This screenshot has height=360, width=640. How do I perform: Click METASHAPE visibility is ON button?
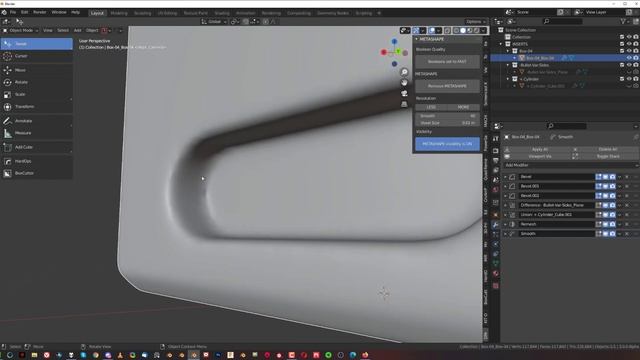click(447, 144)
